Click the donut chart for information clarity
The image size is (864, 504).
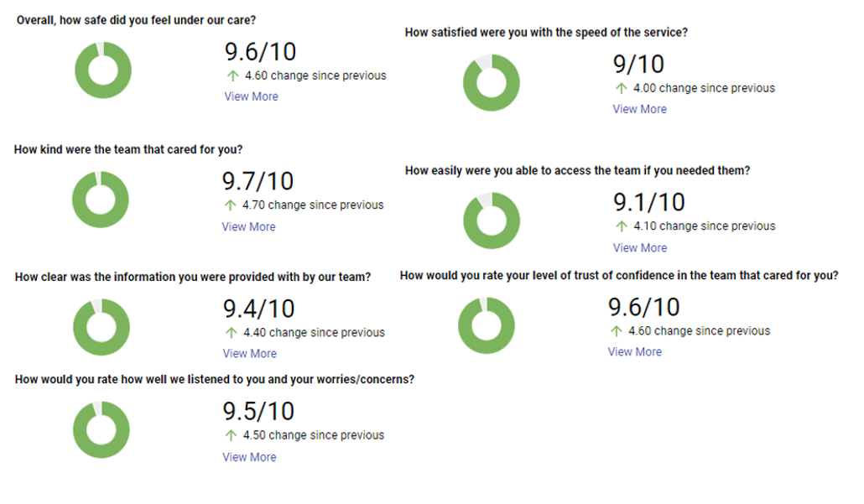pos(101,327)
